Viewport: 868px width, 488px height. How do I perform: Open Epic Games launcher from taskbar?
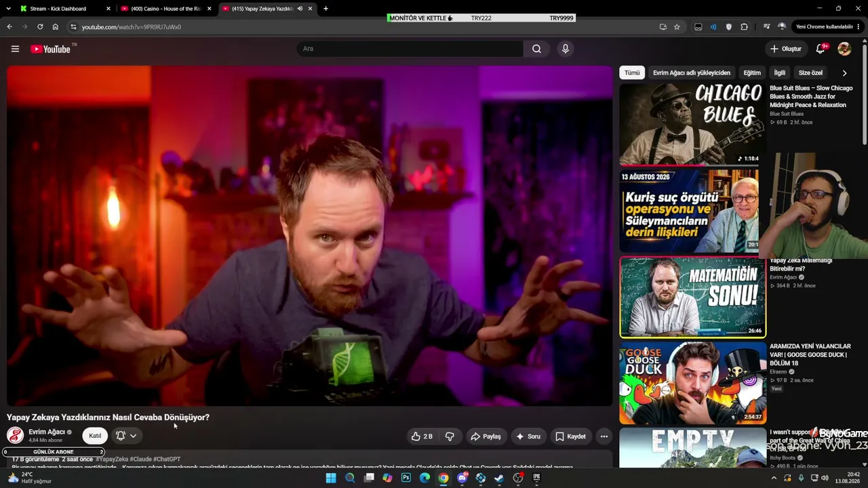pos(536,478)
